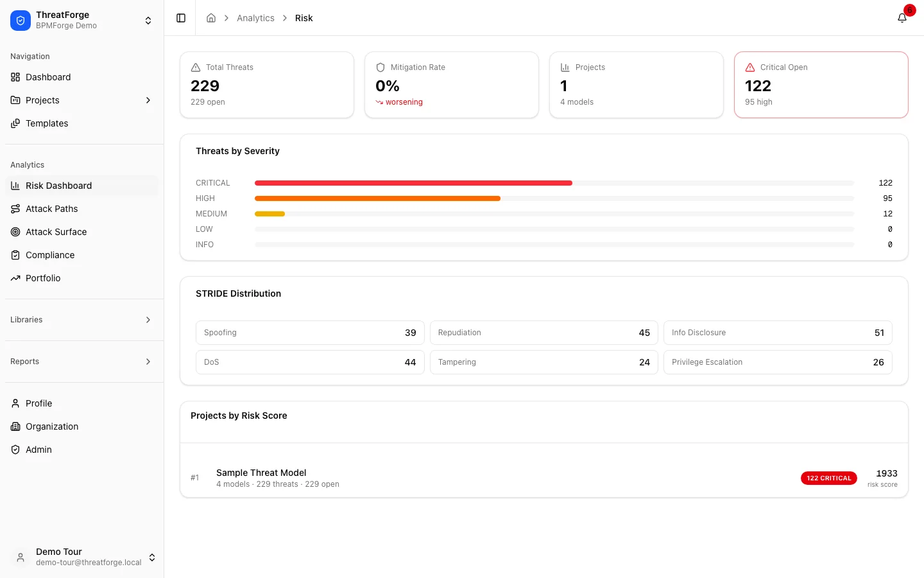The height and width of the screenshot is (578, 924).
Task: Select the Info Disclosure STRIDE card
Action: (778, 333)
